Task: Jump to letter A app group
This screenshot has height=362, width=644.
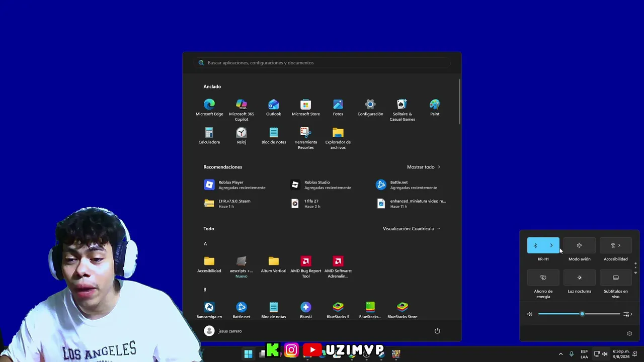Action: [x=205, y=244]
